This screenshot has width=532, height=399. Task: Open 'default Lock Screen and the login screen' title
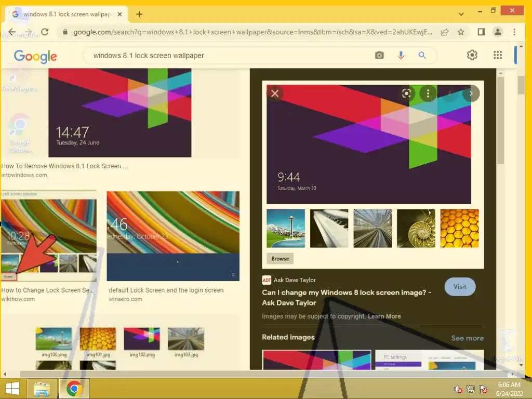166,290
